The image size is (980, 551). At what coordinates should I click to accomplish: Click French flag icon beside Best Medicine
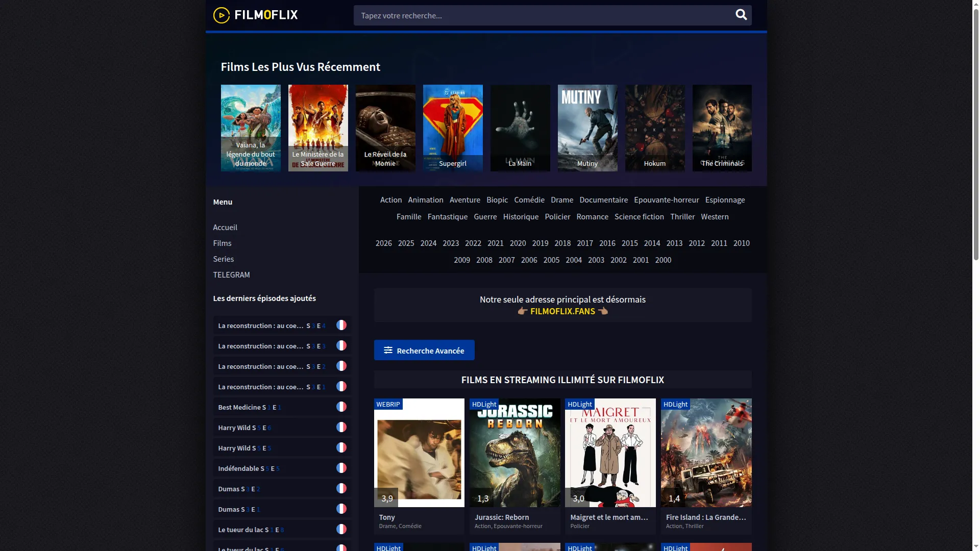click(x=341, y=407)
